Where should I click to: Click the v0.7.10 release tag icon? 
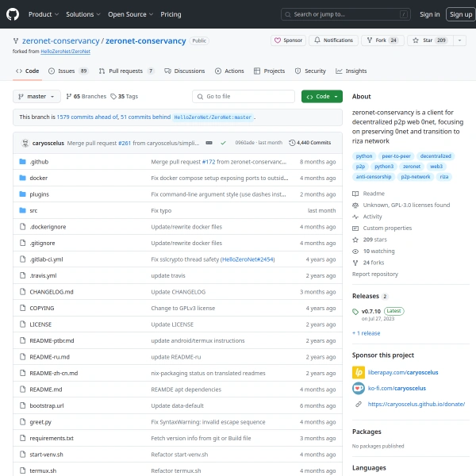point(355,312)
